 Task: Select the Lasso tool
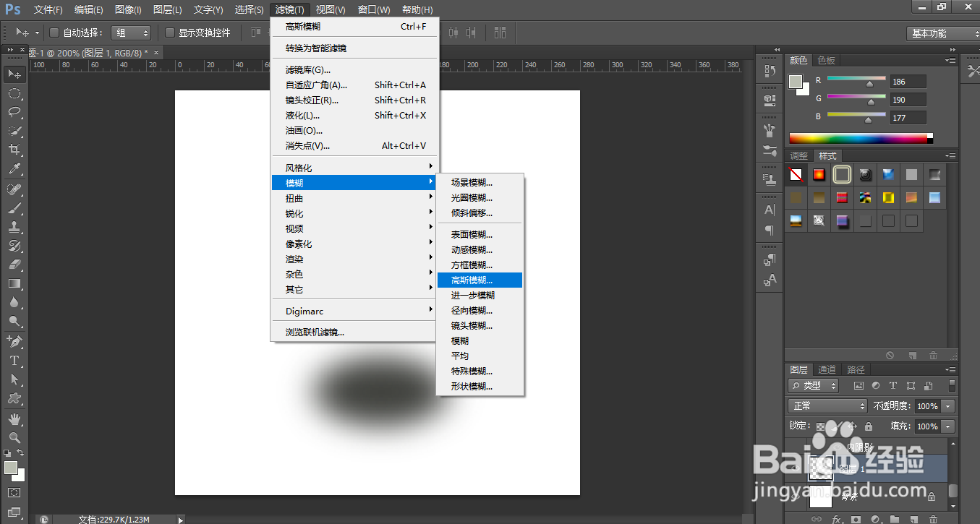[14, 112]
